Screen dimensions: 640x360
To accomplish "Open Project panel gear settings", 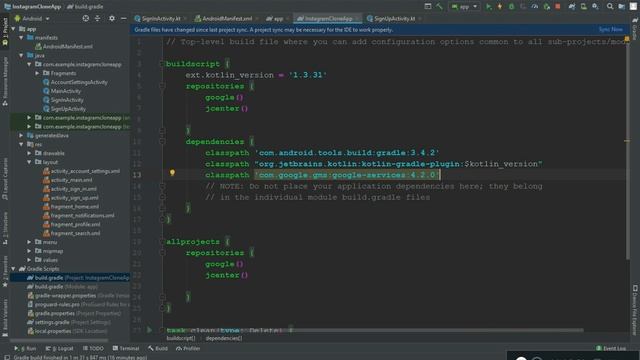I will [x=112, y=18].
